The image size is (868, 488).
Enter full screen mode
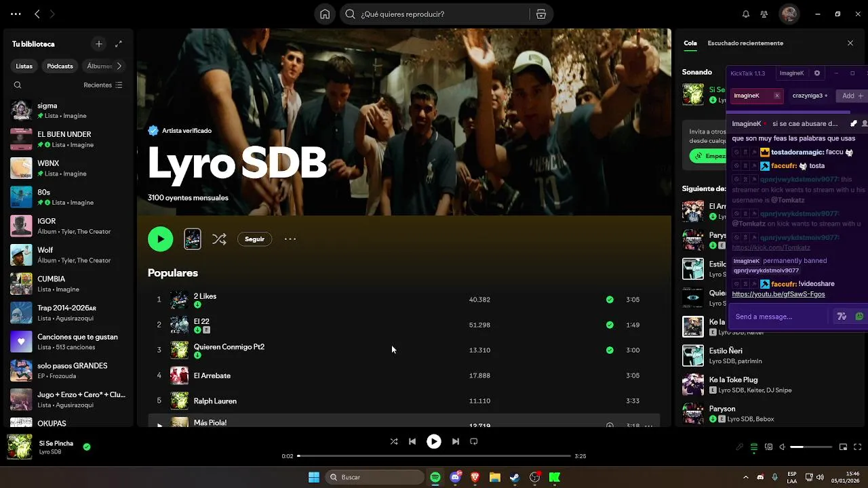[x=858, y=447]
